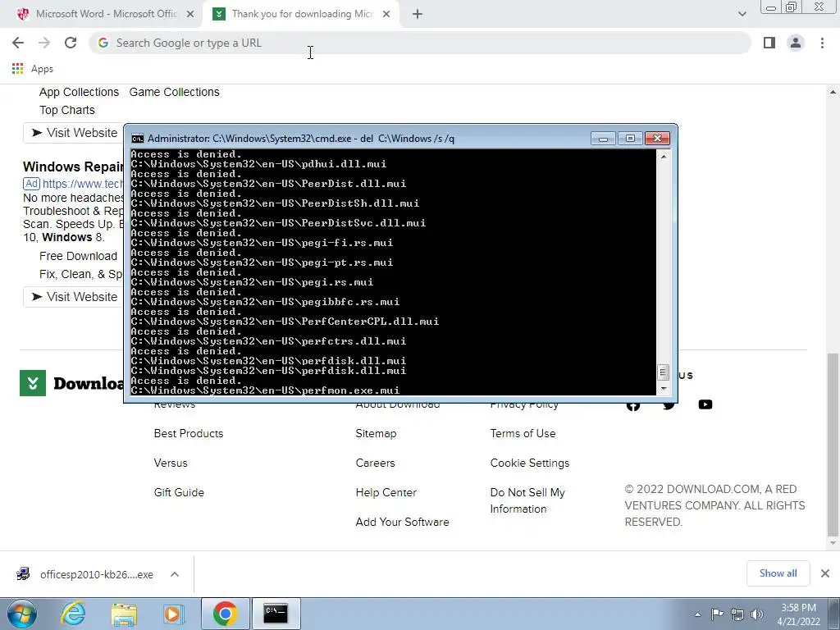Image resolution: width=840 pixels, height=630 pixels.
Task: Reload the page with the refresh icon
Action: (71, 43)
